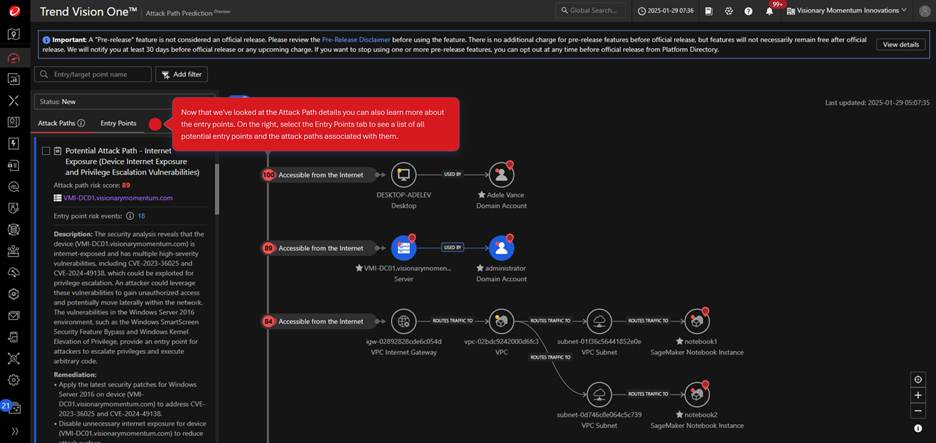Select the DESKTOP-ADELEV desktop node
The width and height of the screenshot is (936, 443).
coord(404,174)
